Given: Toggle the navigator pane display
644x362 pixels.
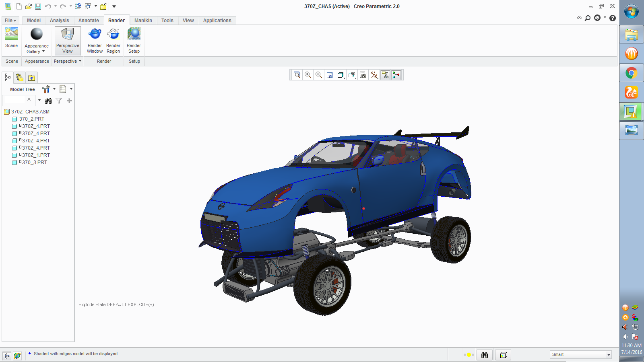Looking at the screenshot, I should [7, 356].
